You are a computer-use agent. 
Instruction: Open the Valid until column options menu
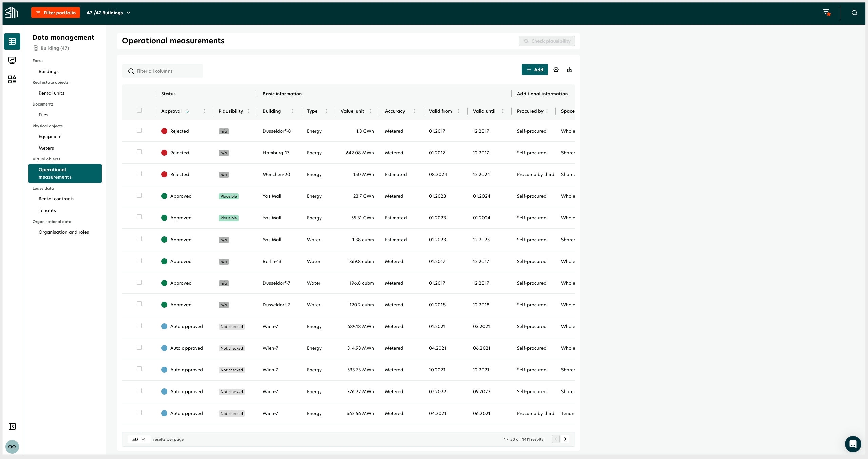point(503,111)
